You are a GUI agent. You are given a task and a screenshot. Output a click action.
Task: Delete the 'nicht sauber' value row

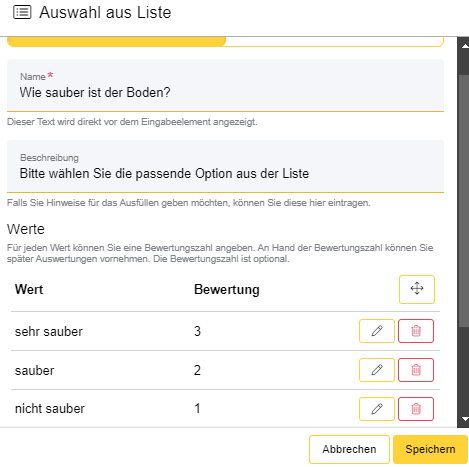[416, 409]
